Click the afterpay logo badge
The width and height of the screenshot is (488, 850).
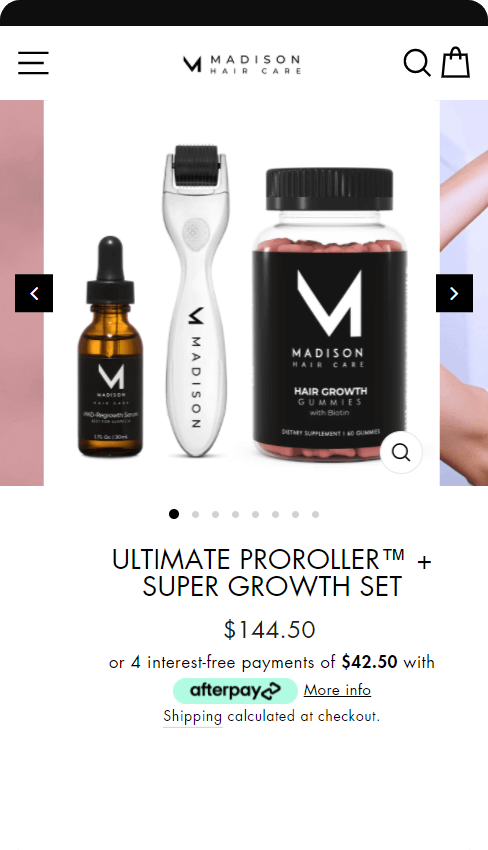coord(235,691)
